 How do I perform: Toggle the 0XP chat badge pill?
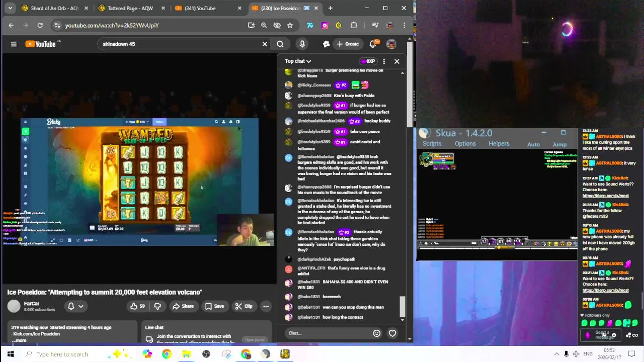[x=368, y=61]
